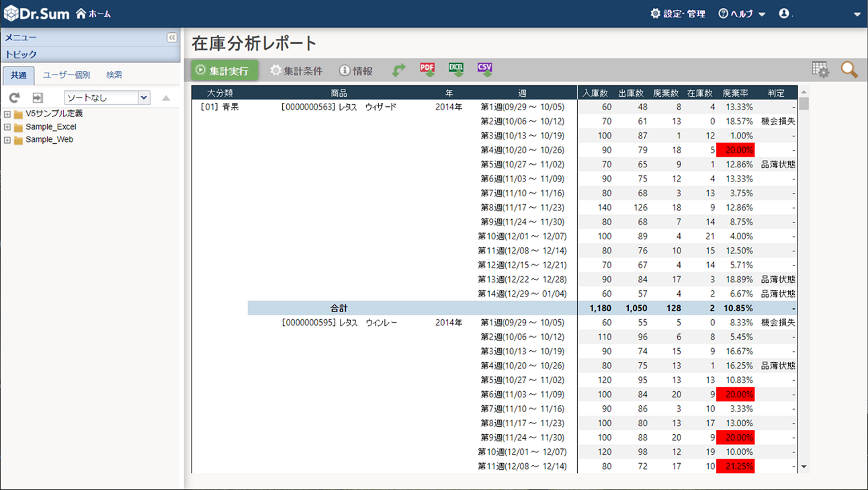Expand the Sample_Excel folder
Image resolution: width=868 pixels, height=490 pixels.
pos(7,127)
